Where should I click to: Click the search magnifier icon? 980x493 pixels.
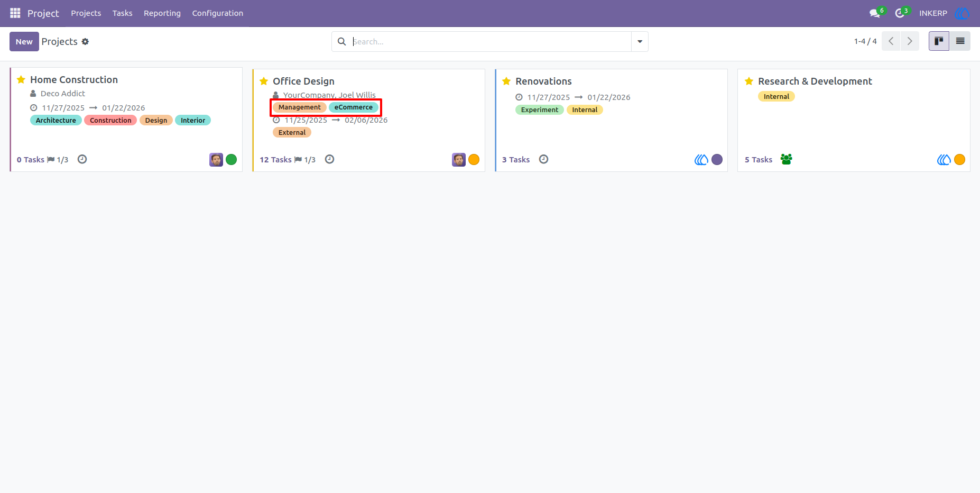(342, 41)
